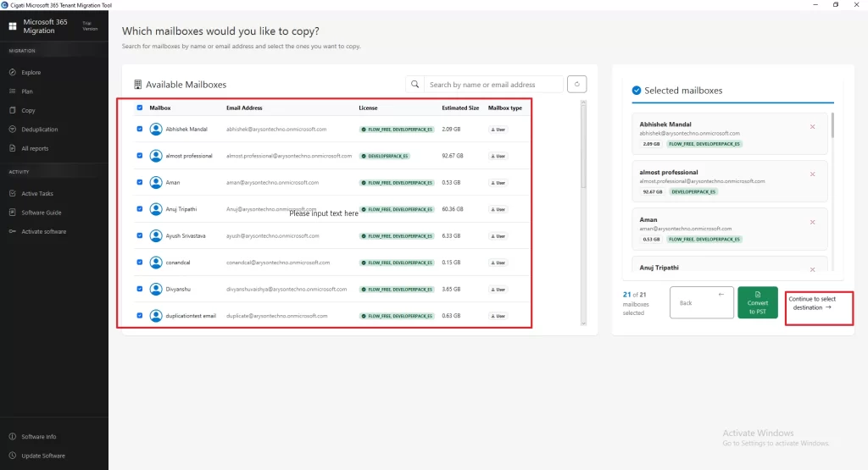Remove Abhishek Mandal from selected mailboxes

[813, 127]
